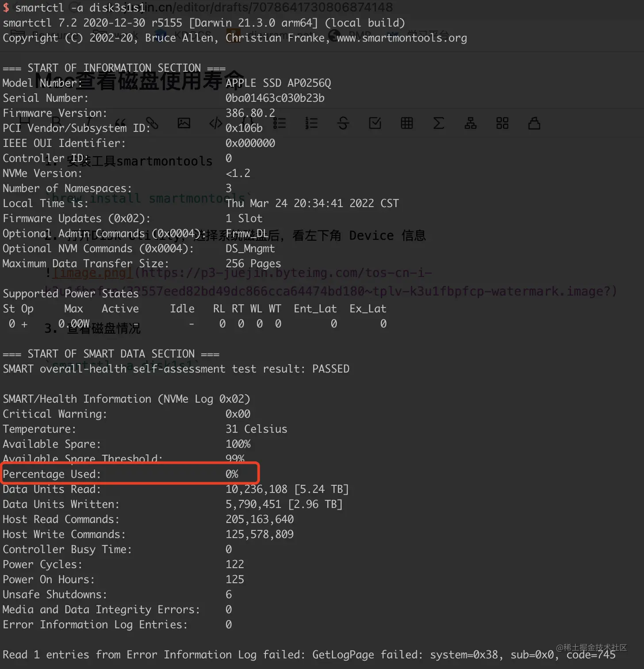Insert a table using the grid icon
644x669 pixels.
(x=407, y=123)
